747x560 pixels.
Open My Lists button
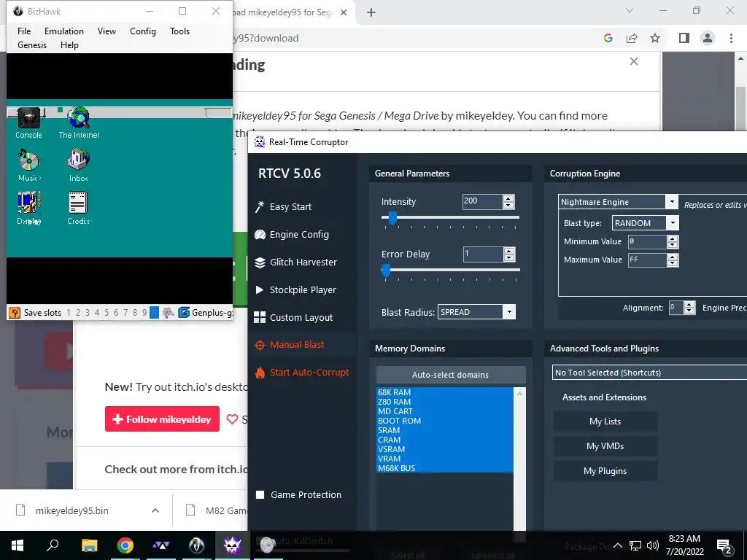point(605,421)
